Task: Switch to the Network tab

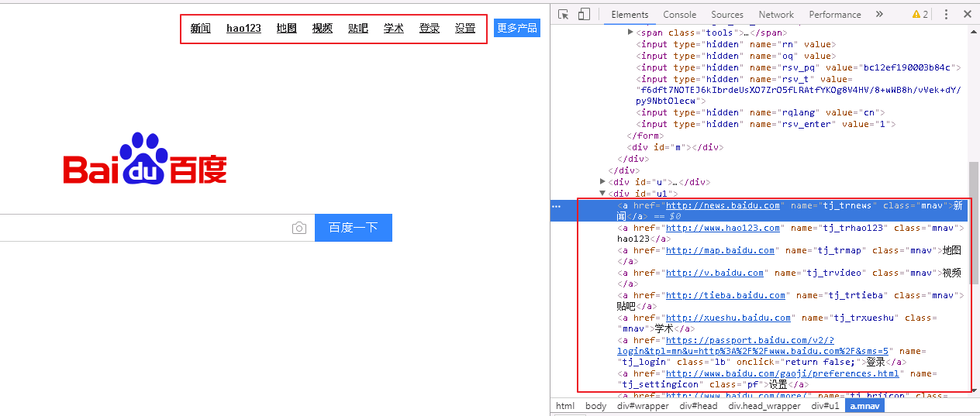Action: 776,14
